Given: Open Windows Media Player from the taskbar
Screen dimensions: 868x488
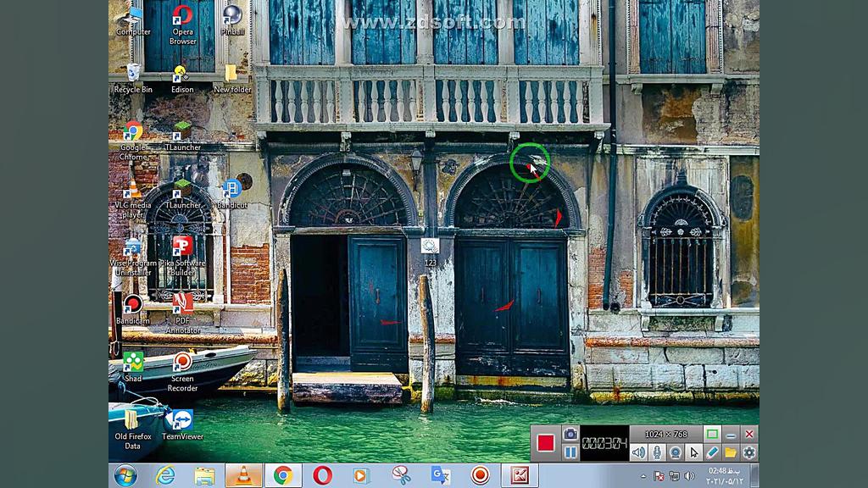Looking at the screenshot, I should 361,476.
